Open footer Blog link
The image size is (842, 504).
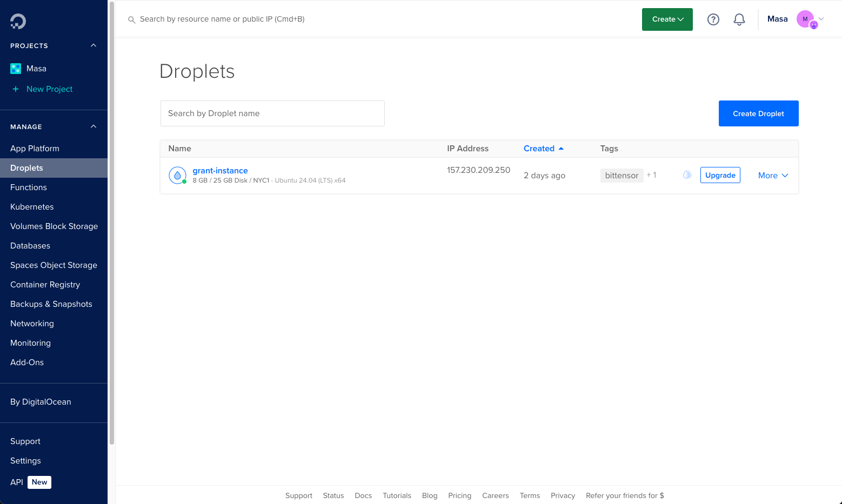click(x=430, y=496)
